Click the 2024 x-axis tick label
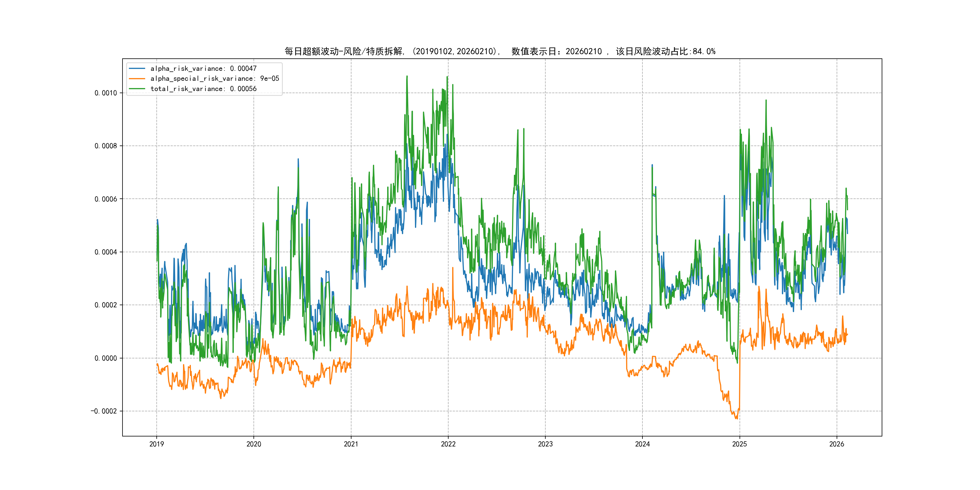The width and height of the screenshot is (980, 490). tap(642, 444)
